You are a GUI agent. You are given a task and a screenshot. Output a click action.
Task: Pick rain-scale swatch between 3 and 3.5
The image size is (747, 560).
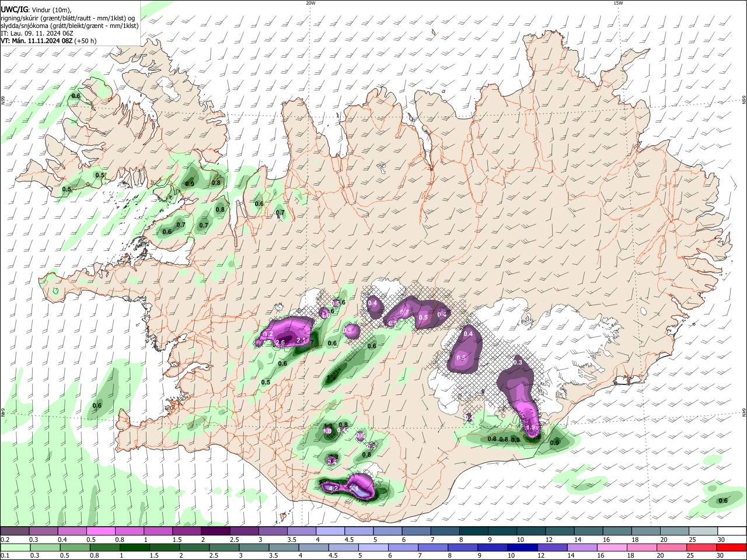[x=253, y=547]
